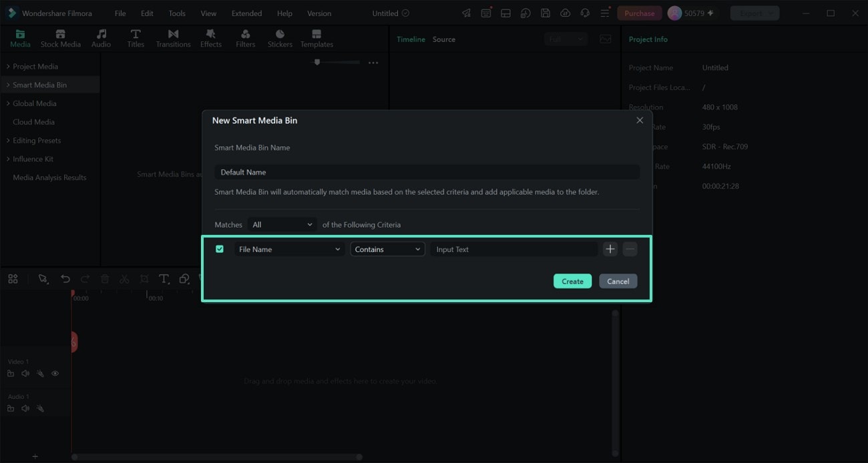Select Smart Media Bin in sidebar
Viewport: 868px width, 463px height.
pos(50,85)
